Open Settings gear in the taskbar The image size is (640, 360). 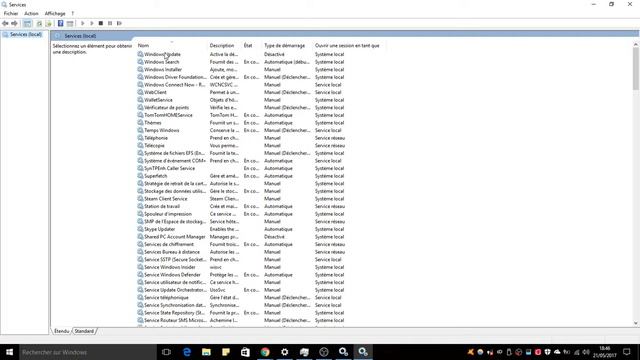(x=284, y=352)
